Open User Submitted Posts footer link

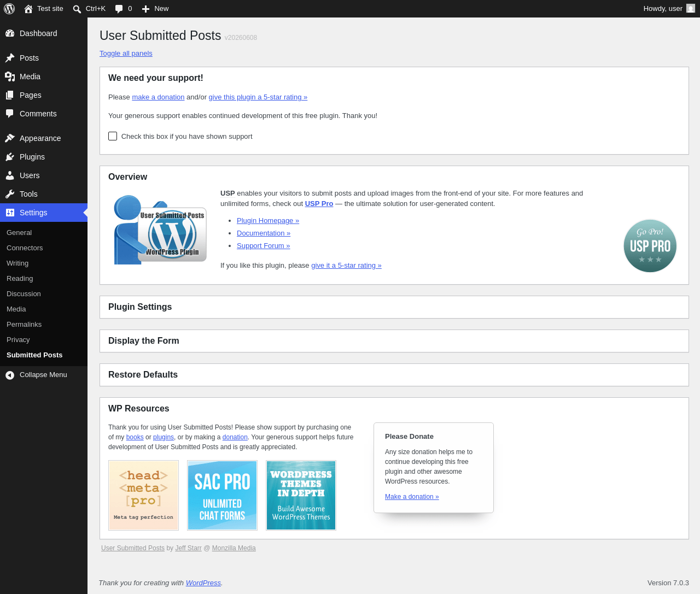(x=133, y=548)
